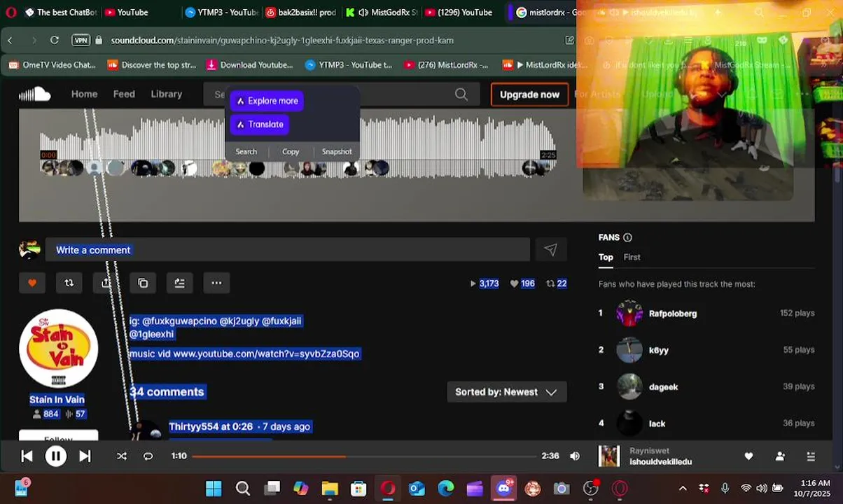Screen dimensions: 843x504
Task: Open the 22 reposts count
Action: click(x=557, y=283)
